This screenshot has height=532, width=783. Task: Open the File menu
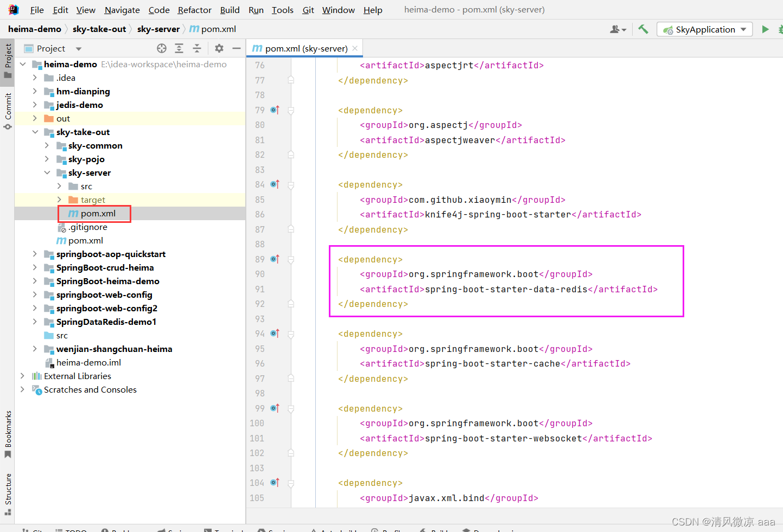37,10
